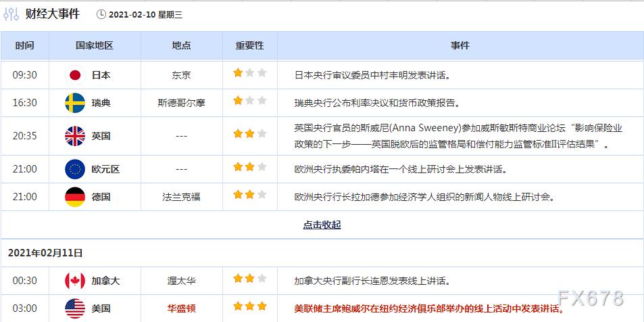Click the 拉加德 seminar event text
The width and height of the screenshot is (644, 322).
click(x=424, y=197)
